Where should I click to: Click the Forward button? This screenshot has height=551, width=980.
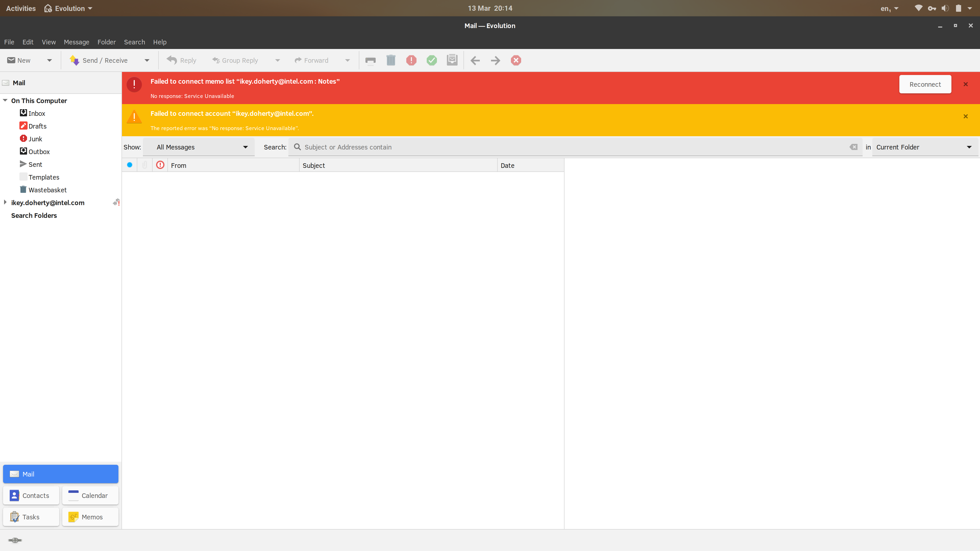311,60
